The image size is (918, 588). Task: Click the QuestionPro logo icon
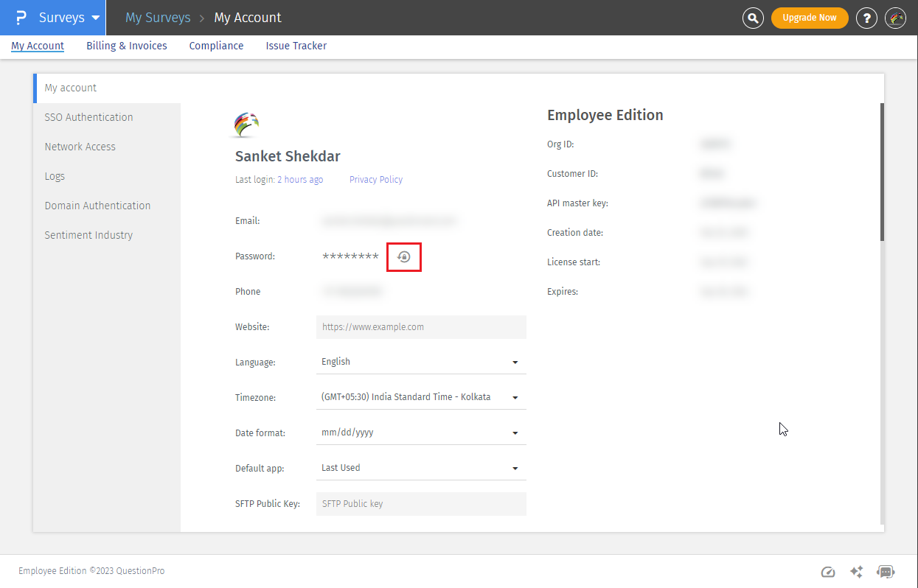coord(21,18)
